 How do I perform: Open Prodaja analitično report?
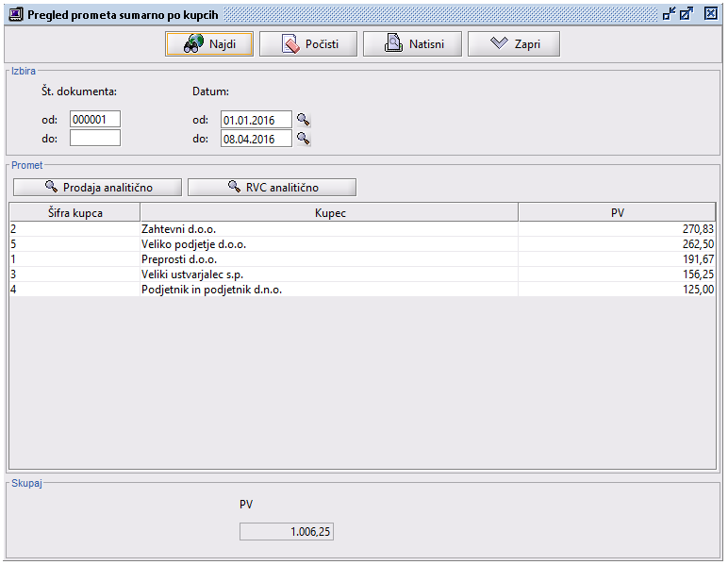96,187
